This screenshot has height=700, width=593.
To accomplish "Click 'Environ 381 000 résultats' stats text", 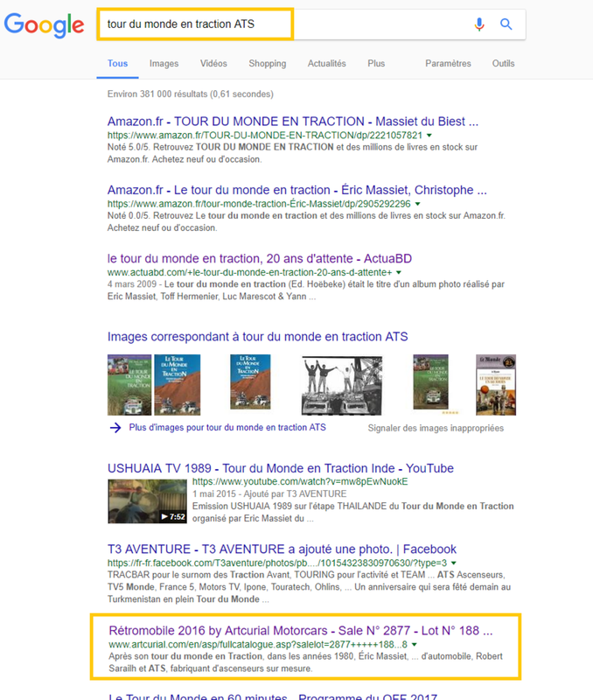I will click(x=190, y=94).
